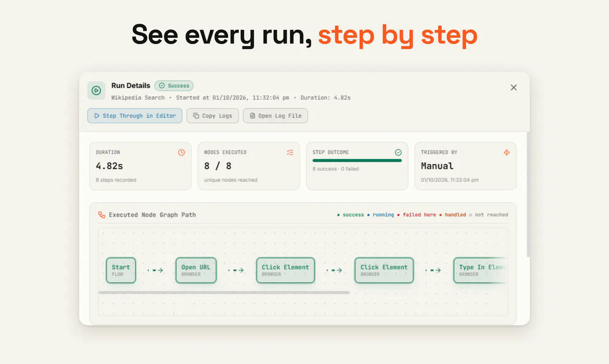
Task: Click the Executed Node Graph Path icon
Action: point(102,215)
